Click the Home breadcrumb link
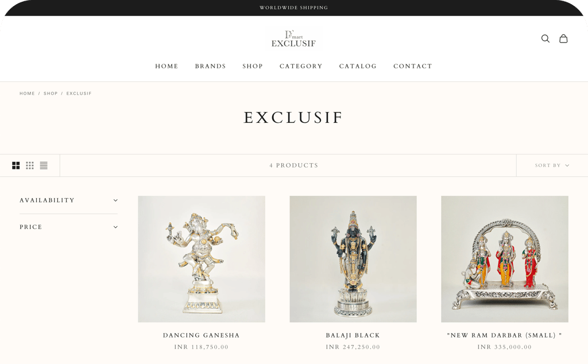This screenshot has width=588, height=364. click(27, 94)
